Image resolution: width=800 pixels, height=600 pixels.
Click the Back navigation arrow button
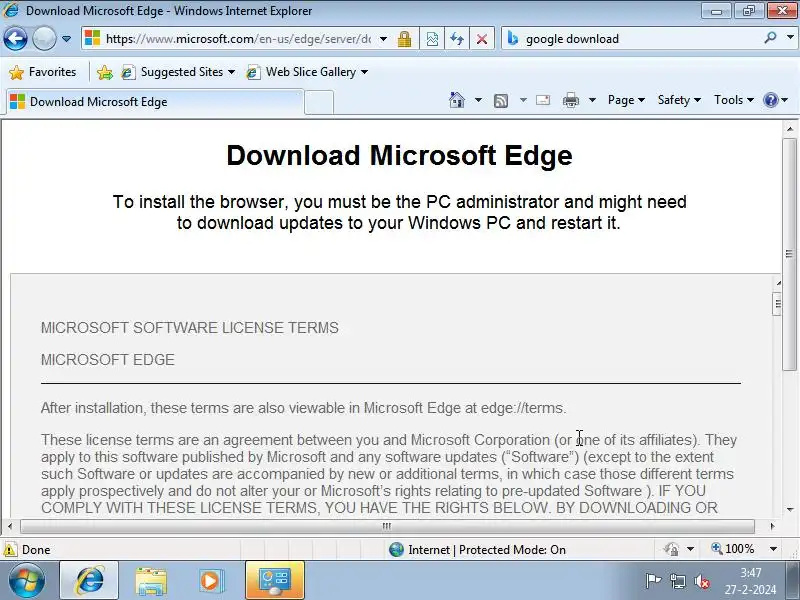[15, 39]
